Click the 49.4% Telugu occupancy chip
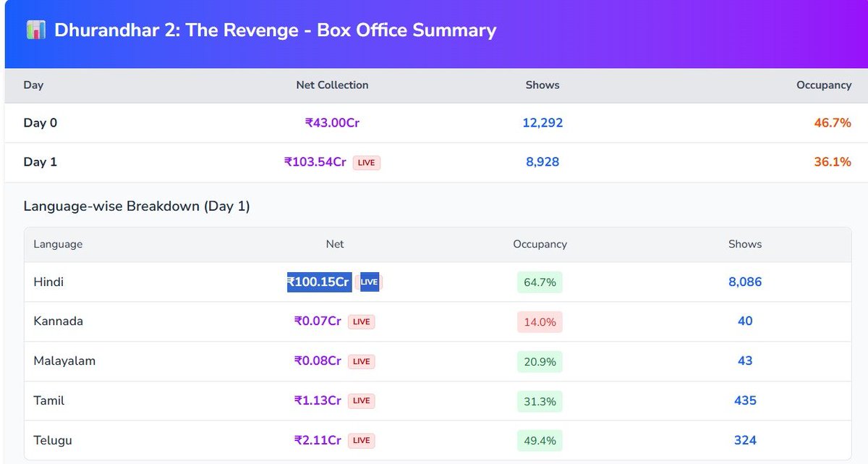The image size is (868, 464). coord(540,440)
